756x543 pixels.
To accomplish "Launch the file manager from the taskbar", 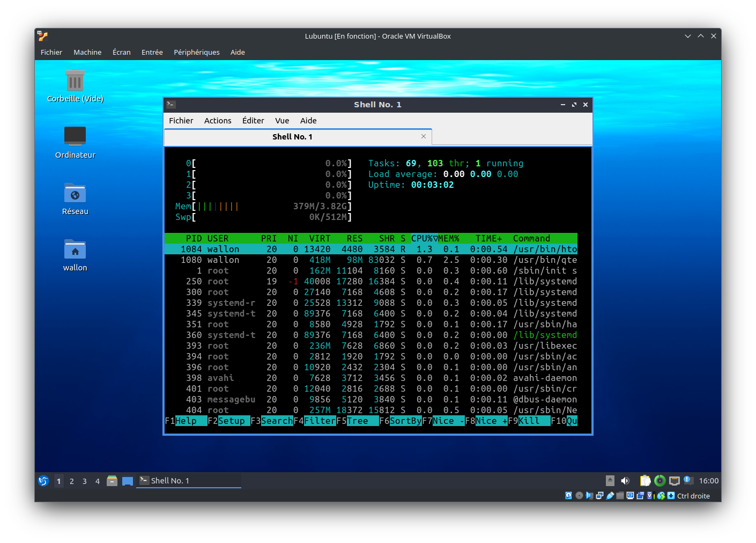I will pyautogui.click(x=112, y=481).
